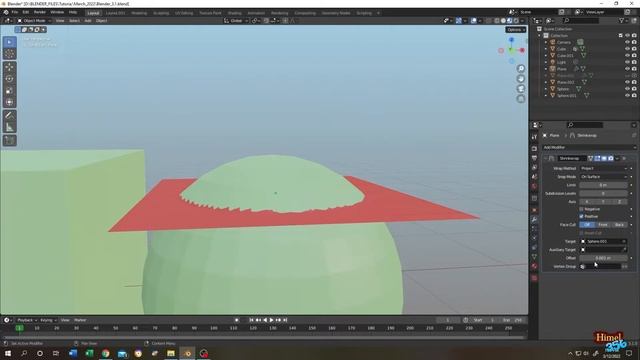
Task: Set Face Cull to Back
Action: (x=619, y=225)
